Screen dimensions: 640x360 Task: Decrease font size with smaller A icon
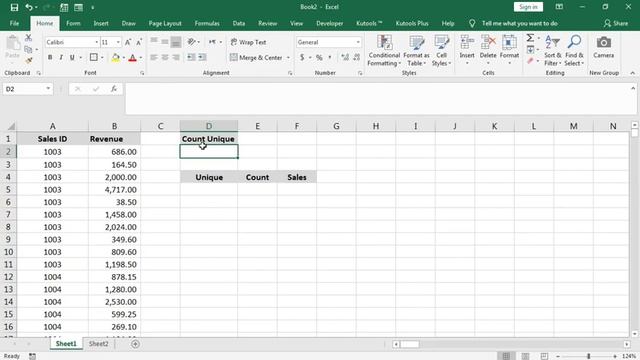click(139, 42)
